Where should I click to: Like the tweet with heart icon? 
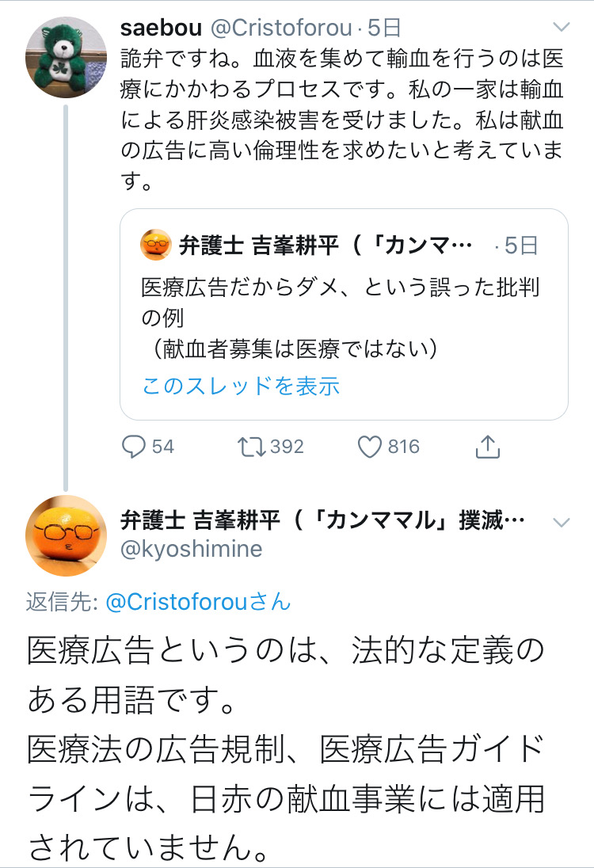tap(371, 447)
